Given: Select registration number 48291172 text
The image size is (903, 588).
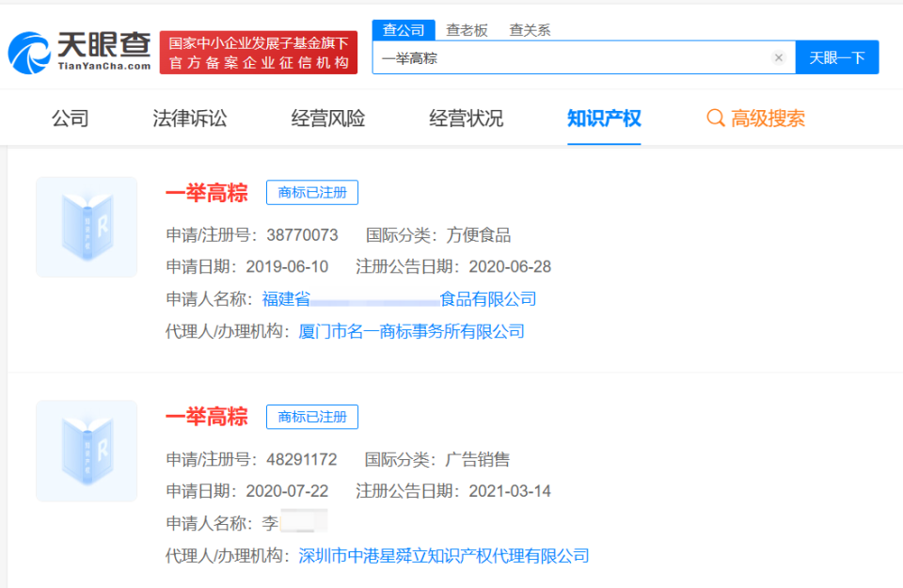Looking at the screenshot, I should click(302, 459).
